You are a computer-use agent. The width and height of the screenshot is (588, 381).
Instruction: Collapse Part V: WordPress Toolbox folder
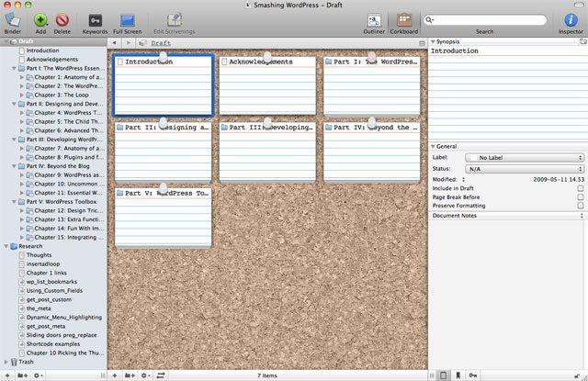(x=14, y=202)
